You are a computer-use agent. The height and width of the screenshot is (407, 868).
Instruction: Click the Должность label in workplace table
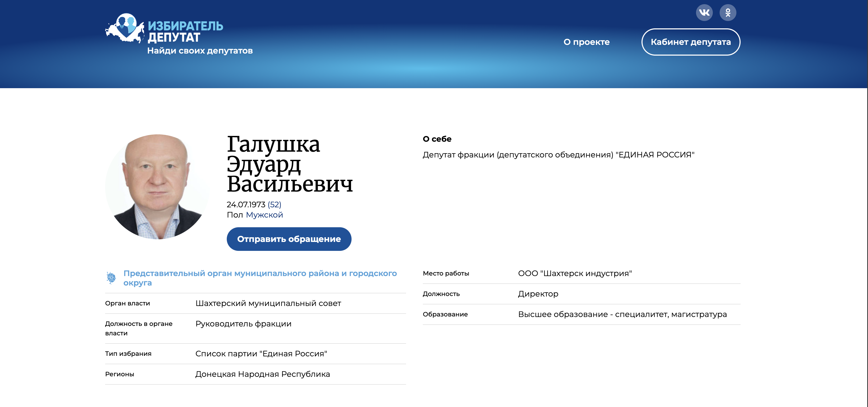[441, 294]
